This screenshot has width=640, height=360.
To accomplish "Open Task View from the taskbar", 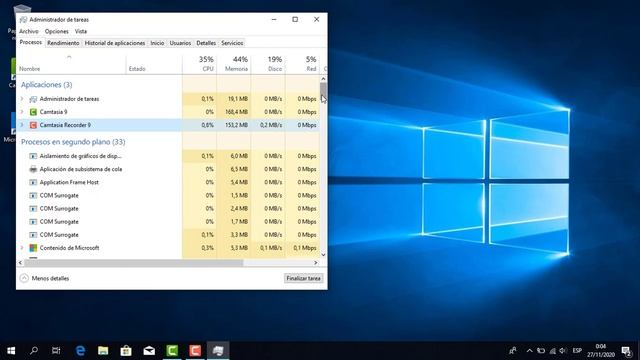I will (56, 351).
